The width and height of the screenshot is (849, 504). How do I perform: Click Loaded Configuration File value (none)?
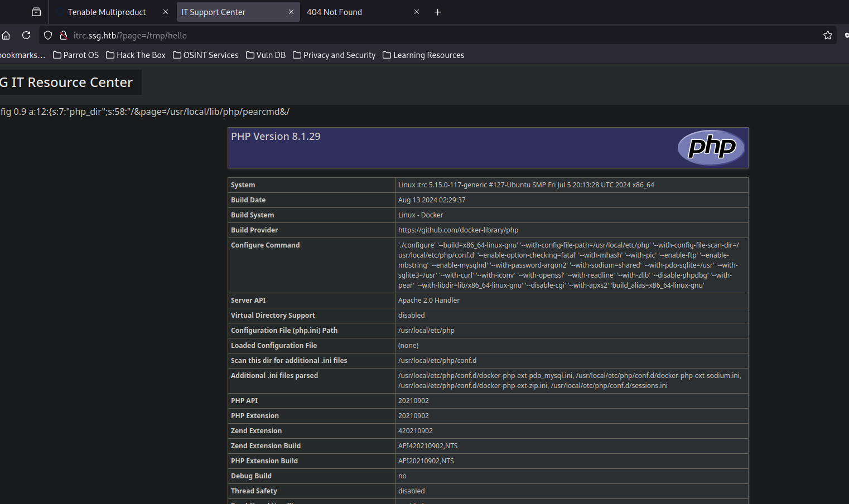[x=408, y=346]
